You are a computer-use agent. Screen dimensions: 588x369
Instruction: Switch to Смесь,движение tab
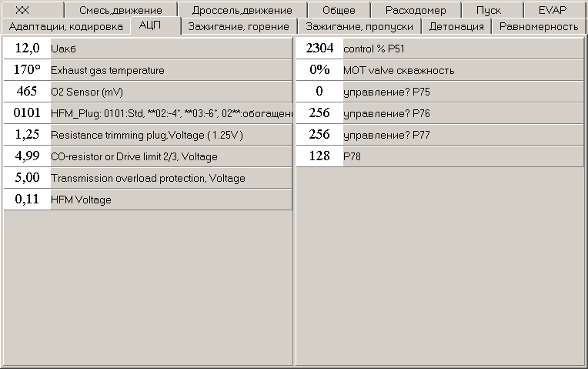click(x=121, y=10)
